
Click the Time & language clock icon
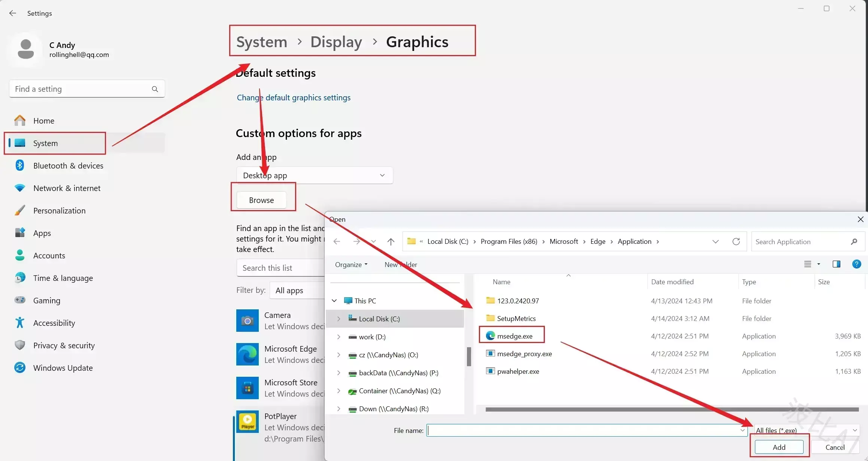pos(20,278)
